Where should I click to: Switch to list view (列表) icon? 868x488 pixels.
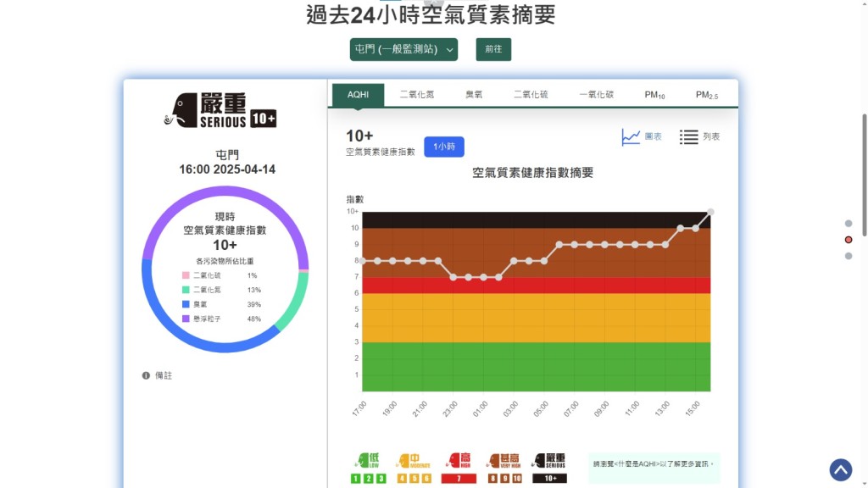pyautogui.click(x=689, y=136)
